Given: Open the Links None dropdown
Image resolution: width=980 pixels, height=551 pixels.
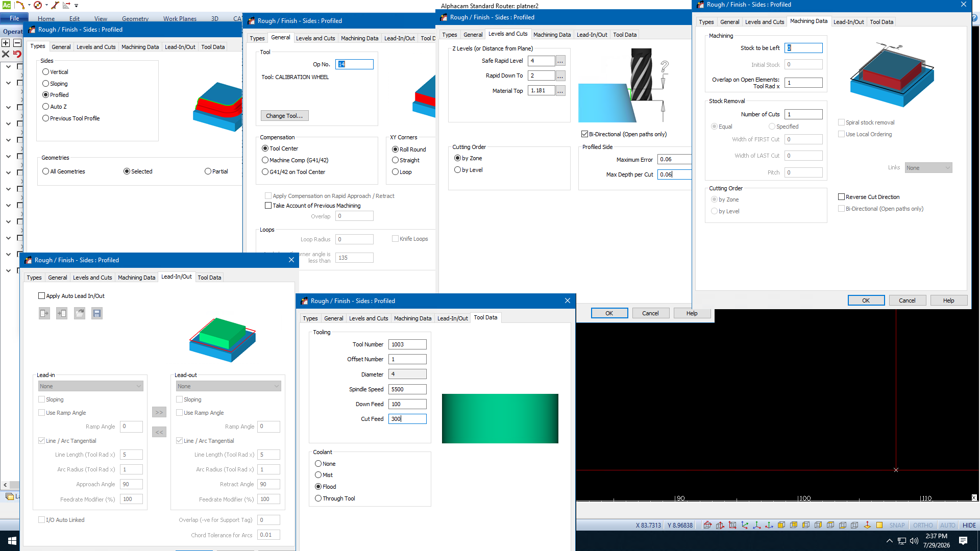Looking at the screenshot, I should (928, 168).
